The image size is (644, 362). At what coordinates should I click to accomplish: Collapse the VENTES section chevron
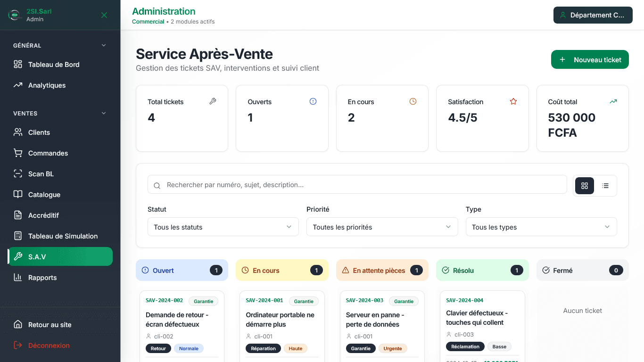[x=104, y=113]
